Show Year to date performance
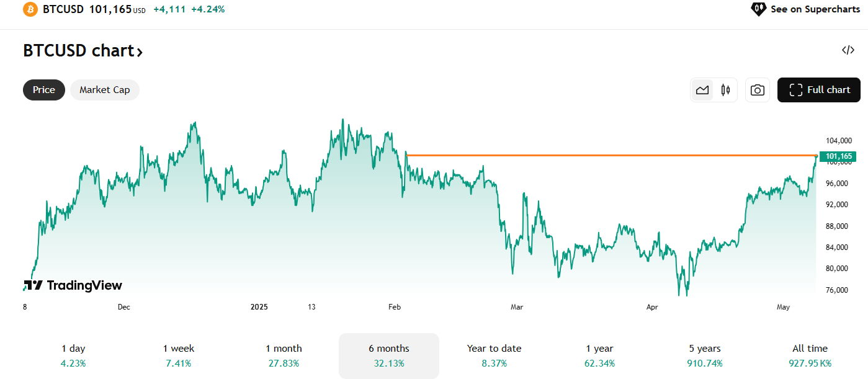This screenshot has width=868, height=379. (494, 355)
